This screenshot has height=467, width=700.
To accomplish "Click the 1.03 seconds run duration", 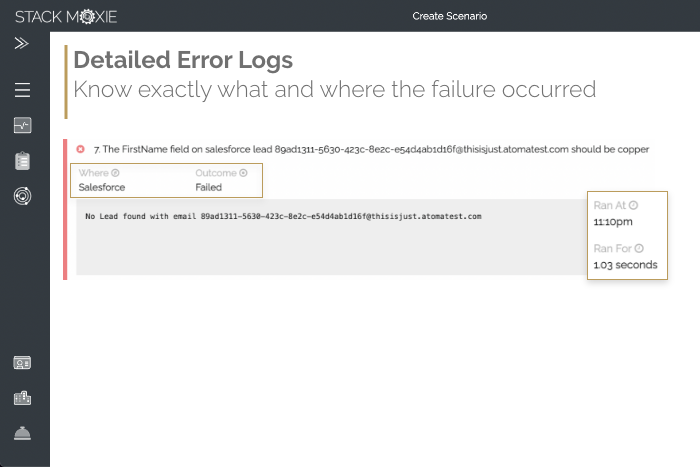I will click(x=625, y=265).
